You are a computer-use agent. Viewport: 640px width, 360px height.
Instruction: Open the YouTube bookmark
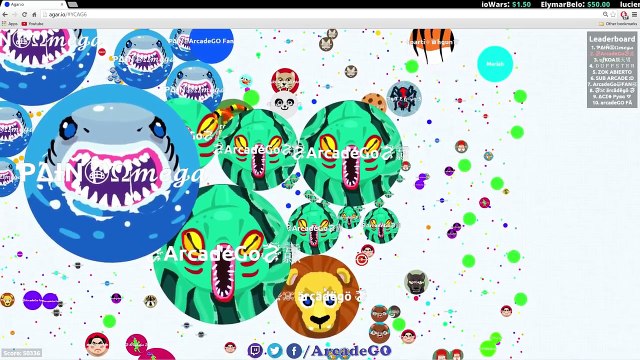[x=33, y=24]
